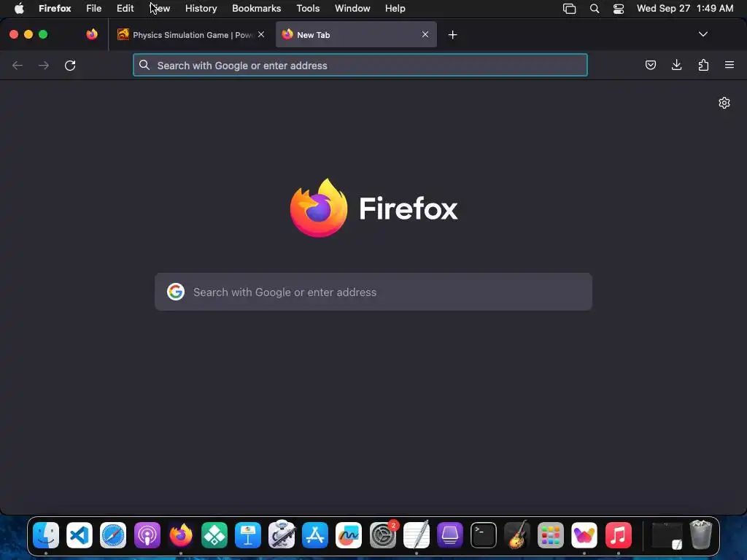
Task: Reload the current page
Action: click(70, 65)
